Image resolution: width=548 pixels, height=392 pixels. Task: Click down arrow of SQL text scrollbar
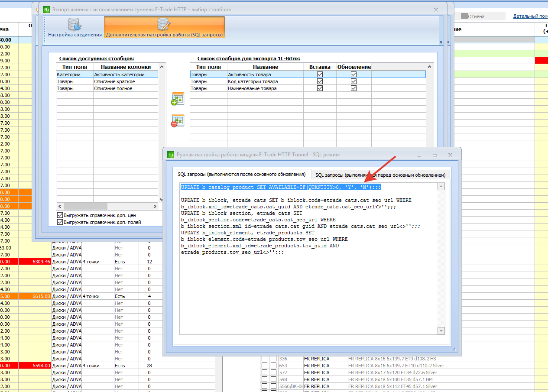pyautogui.click(x=441, y=331)
